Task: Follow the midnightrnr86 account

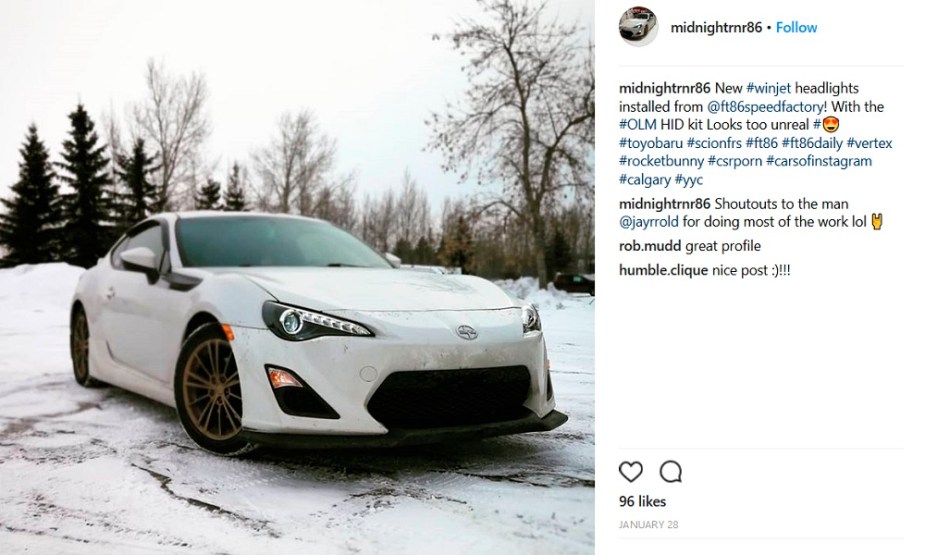Action: click(x=796, y=27)
